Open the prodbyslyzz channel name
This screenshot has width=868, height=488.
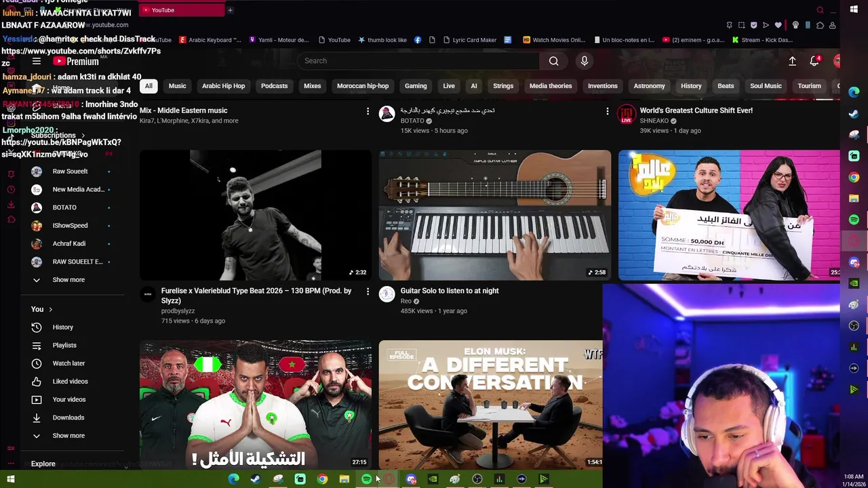click(x=178, y=311)
